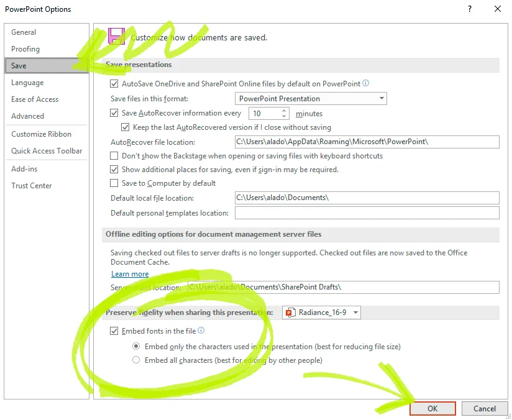Click the Cancel button

pyautogui.click(x=485, y=409)
